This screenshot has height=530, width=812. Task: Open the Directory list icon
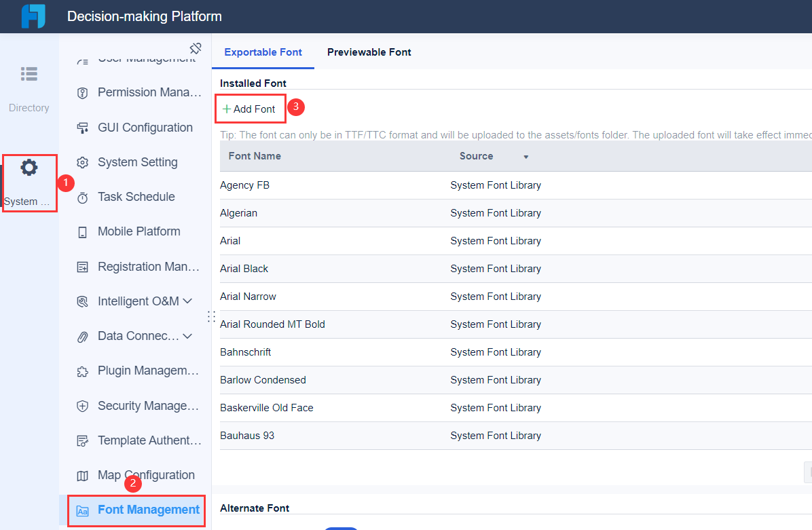29,74
